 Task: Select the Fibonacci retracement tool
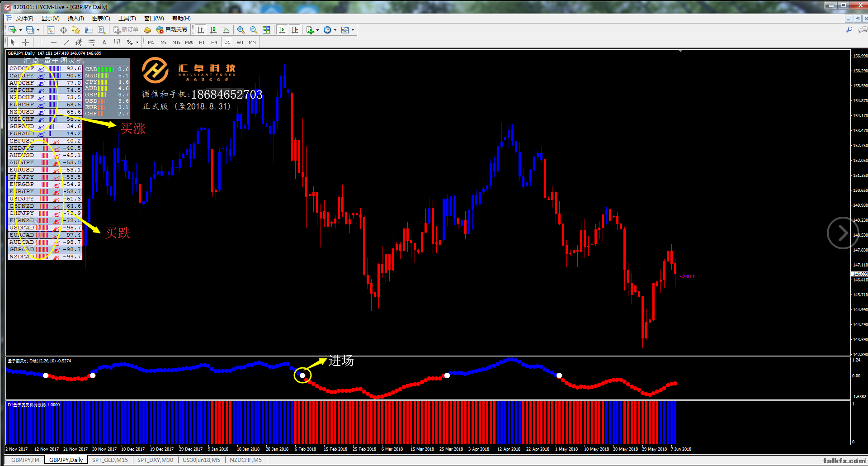coord(91,42)
